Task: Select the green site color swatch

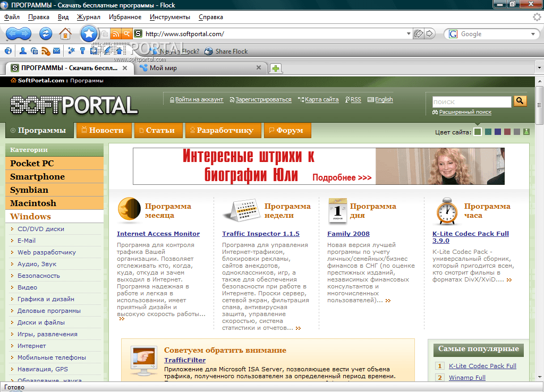Action: (x=478, y=132)
